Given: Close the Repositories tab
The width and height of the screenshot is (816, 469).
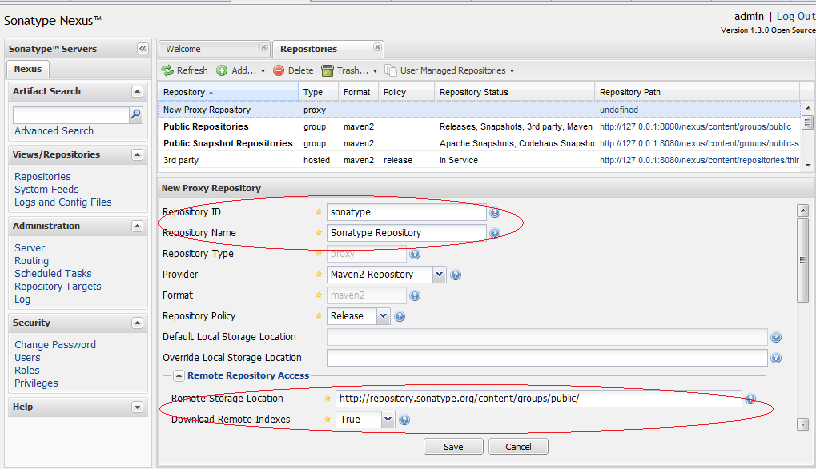Looking at the screenshot, I should click(x=377, y=47).
